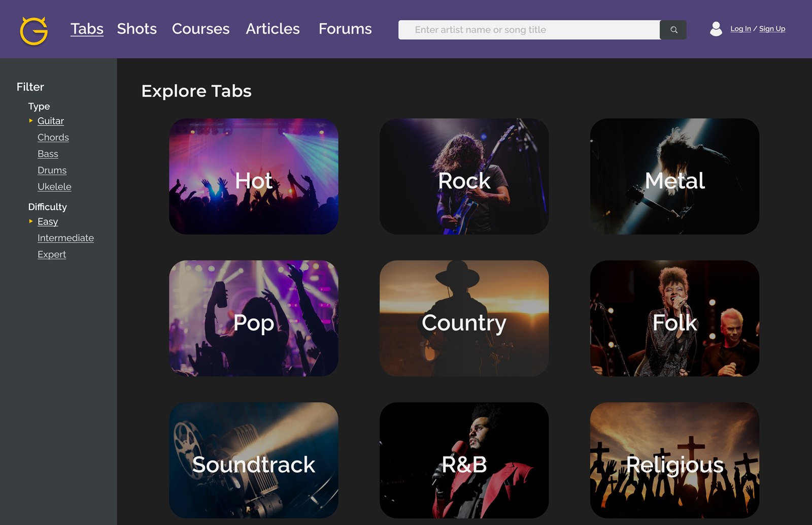
Task: Filter by Ukelele type
Action: (x=54, y=187)
